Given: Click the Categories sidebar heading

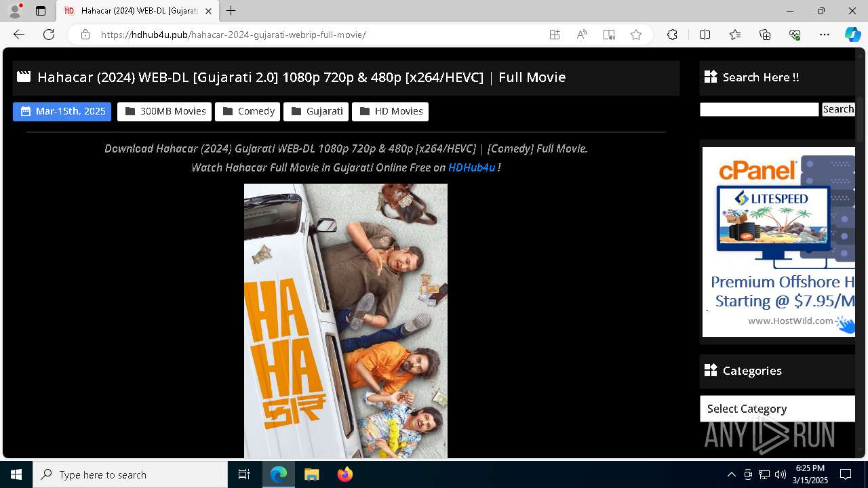Looking at the screenshot, I should [752, 371].
